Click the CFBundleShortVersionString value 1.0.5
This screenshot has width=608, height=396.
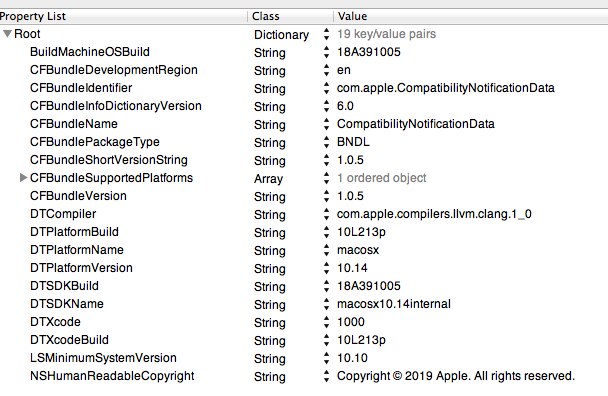click(350, 160)
